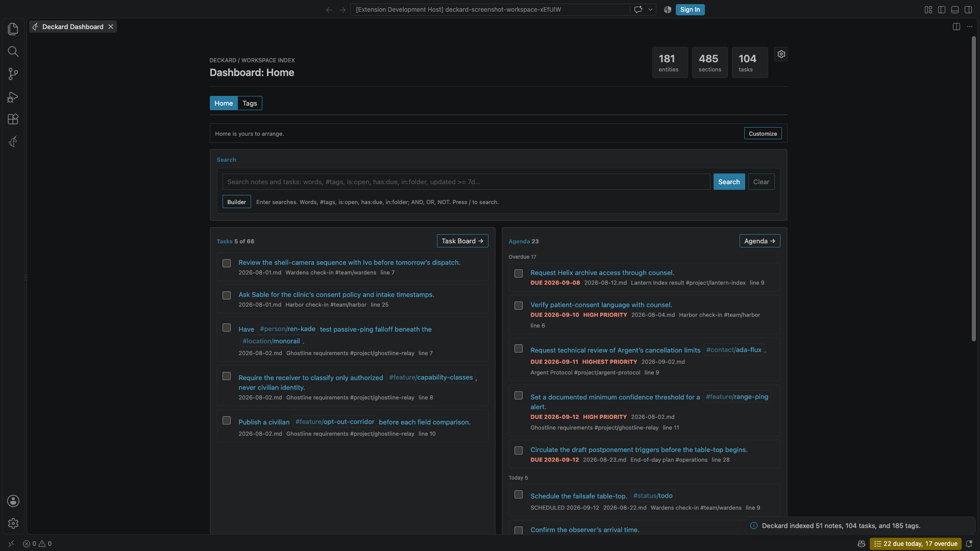The width and height of the screenshot is (980, 551).
Task: Open the Run and Debug view
Action: [13, 96]
